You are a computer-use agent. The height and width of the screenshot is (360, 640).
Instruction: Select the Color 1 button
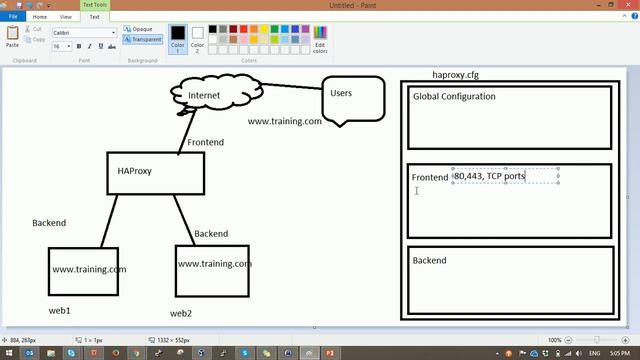coord(178,39)
